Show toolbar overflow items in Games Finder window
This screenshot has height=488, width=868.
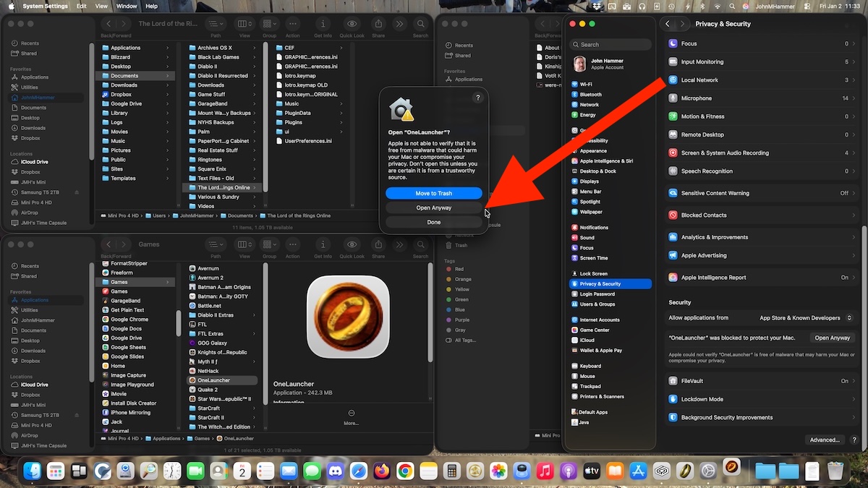pyautogui.click(x=400, y=244)
